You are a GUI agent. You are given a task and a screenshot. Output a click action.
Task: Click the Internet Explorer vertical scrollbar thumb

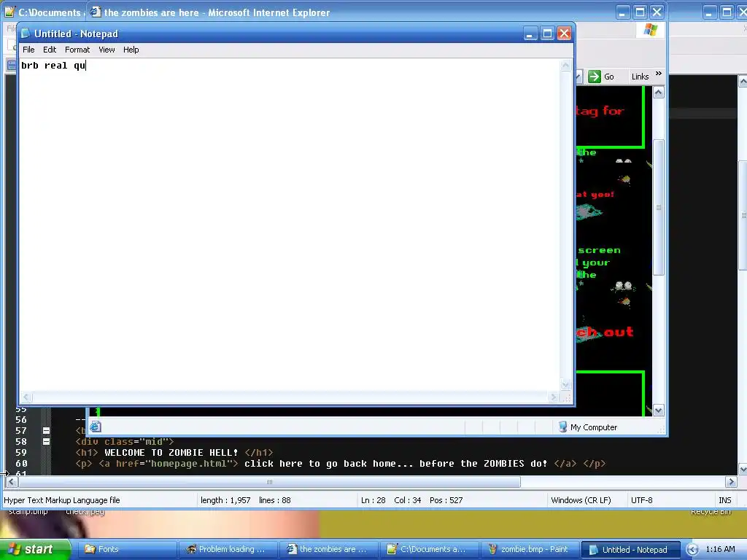point(659,207)
